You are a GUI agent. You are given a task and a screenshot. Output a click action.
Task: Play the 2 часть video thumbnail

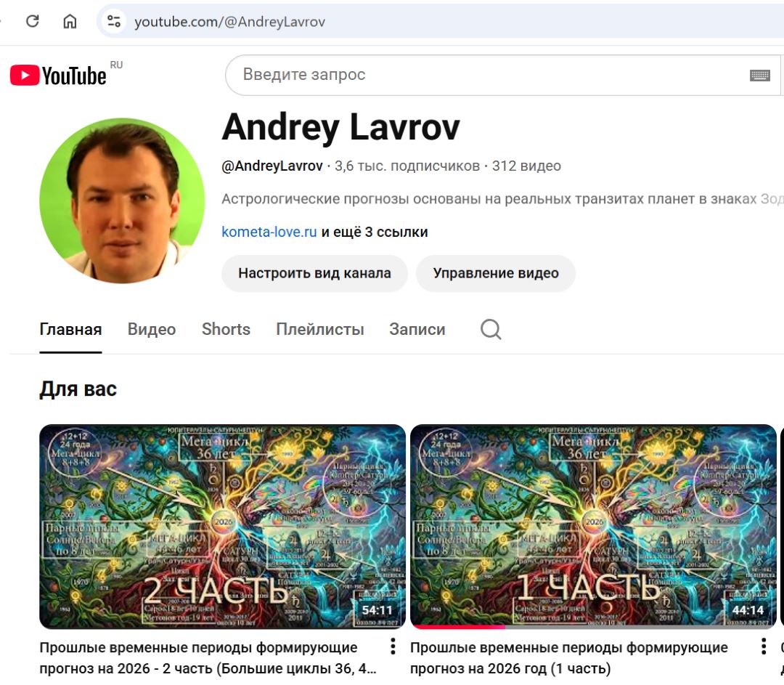(223, 527)
